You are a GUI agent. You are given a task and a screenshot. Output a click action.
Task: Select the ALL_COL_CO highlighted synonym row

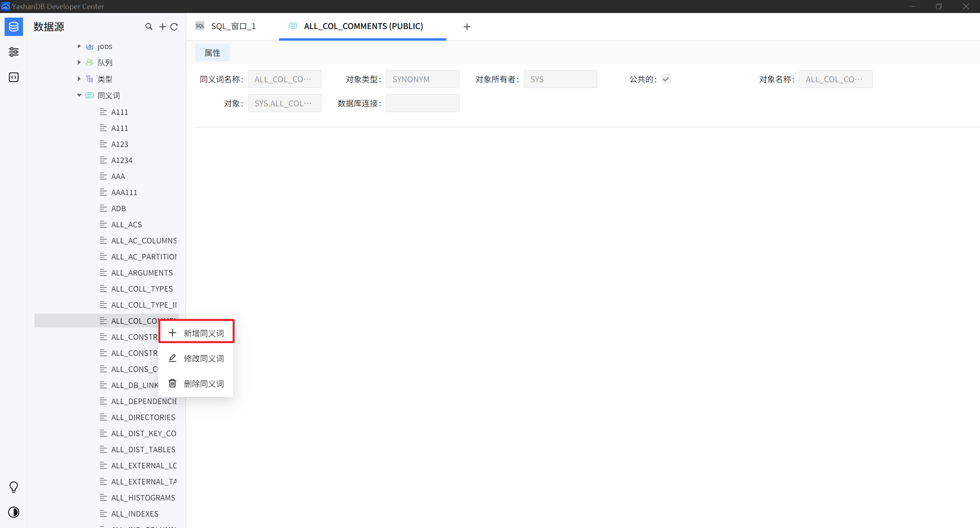coord(106,321)
